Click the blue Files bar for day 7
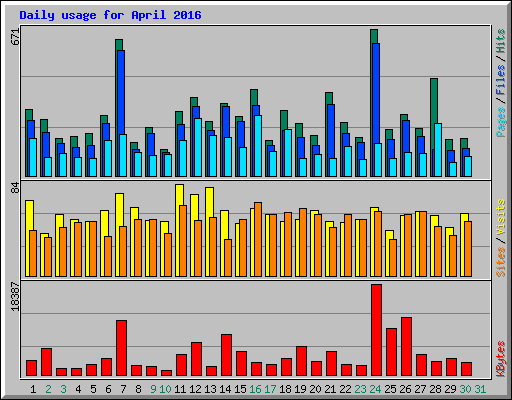 (x=122, y=93)
